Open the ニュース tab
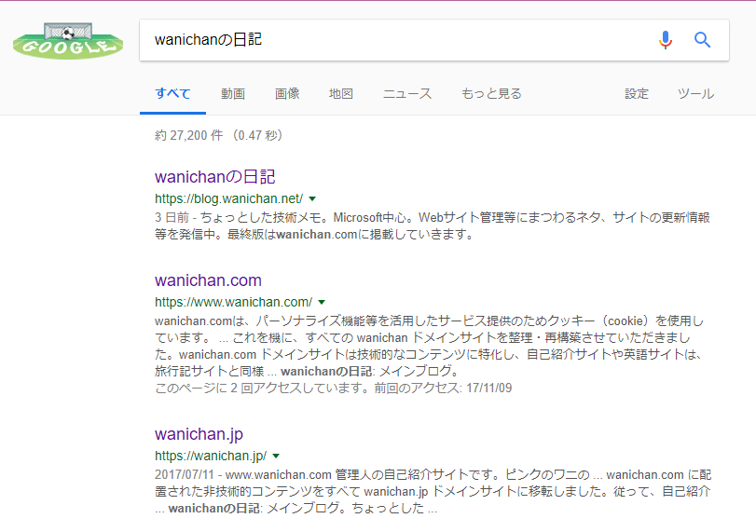Screen dimensions: 756x532 [407, 93]
